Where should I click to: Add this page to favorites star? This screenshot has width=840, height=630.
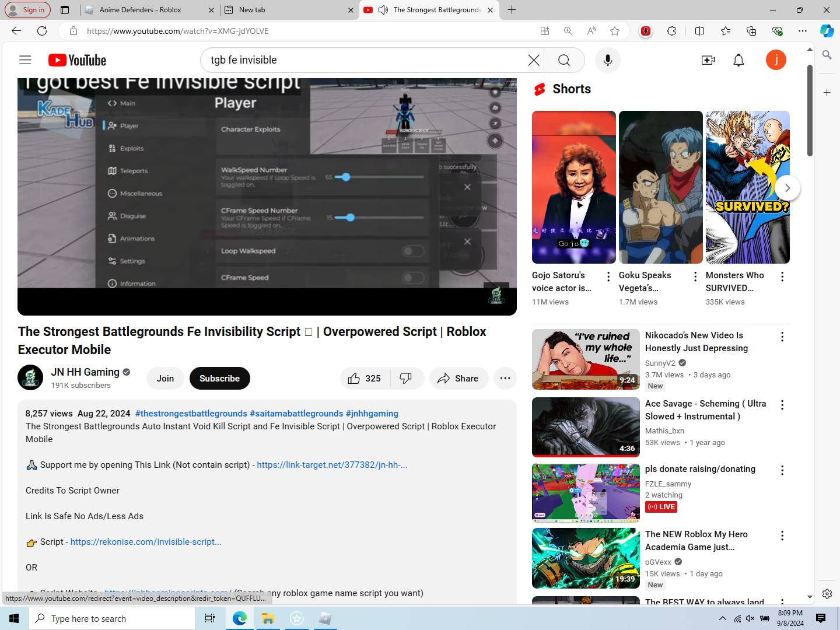tap(615, 31)
